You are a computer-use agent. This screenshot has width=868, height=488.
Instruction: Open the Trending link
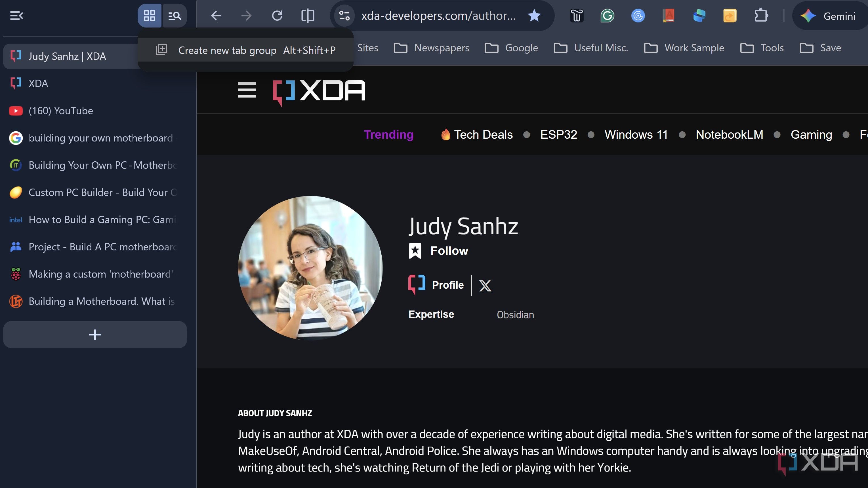[388, 134]
